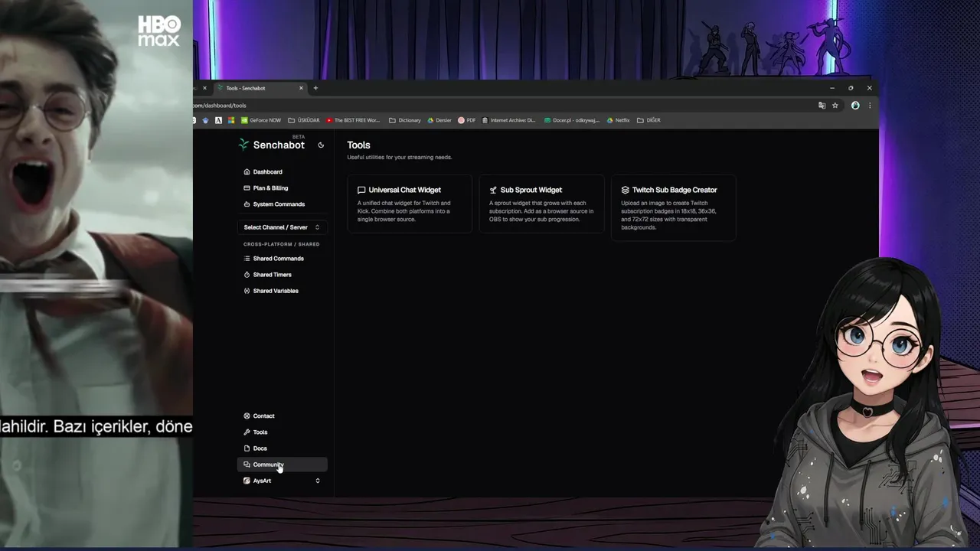Open the browser profile avatar
Image resolution: width=980 pixels, height=551 pixels.
855,106
